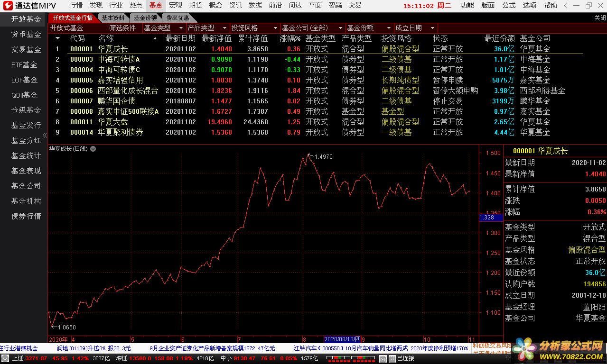Click the 关闭 button at top right
This screenshot has height=364, width=607.
pyautogui.click(x=600, y=18)
